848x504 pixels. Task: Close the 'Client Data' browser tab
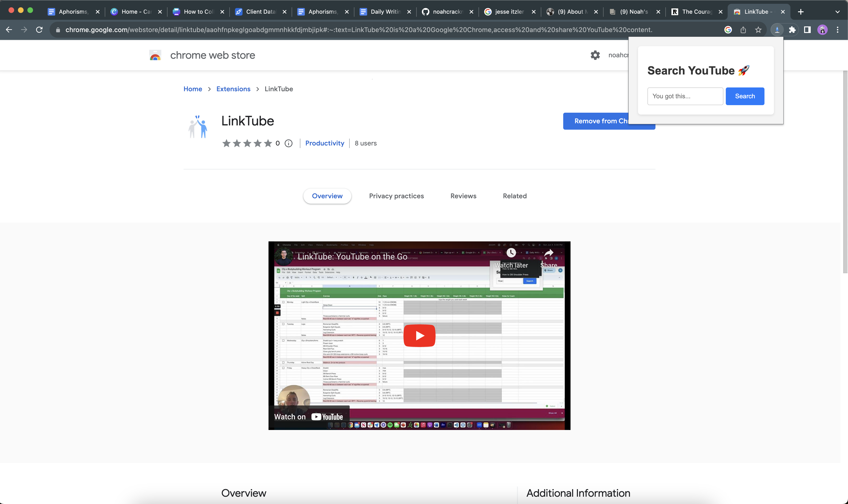tap(285, 12)
